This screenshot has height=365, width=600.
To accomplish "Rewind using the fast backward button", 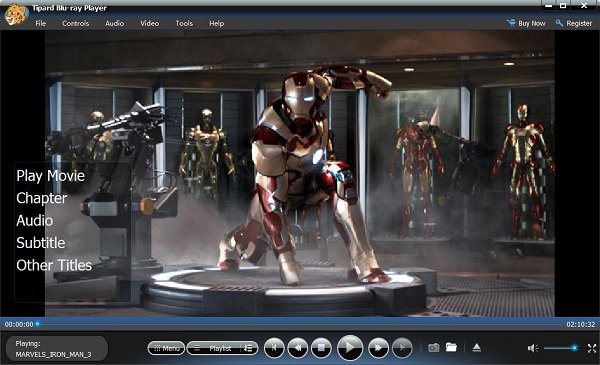I will coord(297,348).
